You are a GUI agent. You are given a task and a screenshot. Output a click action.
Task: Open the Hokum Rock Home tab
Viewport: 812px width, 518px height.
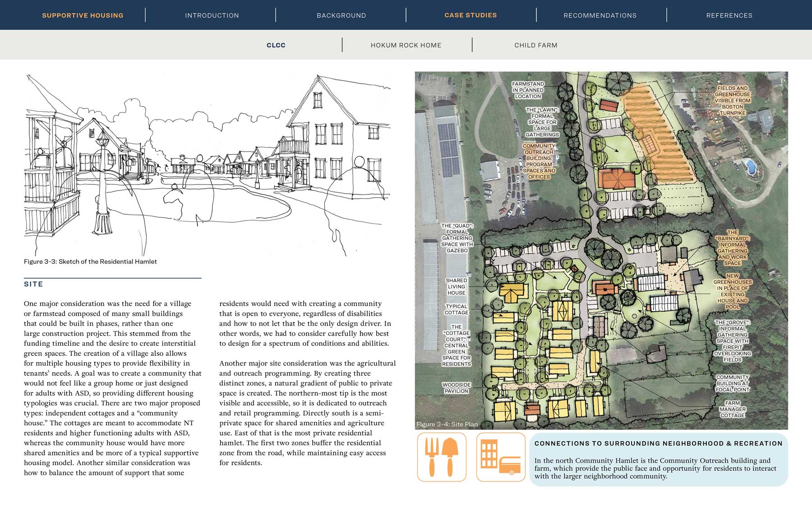tap(406, 45)
